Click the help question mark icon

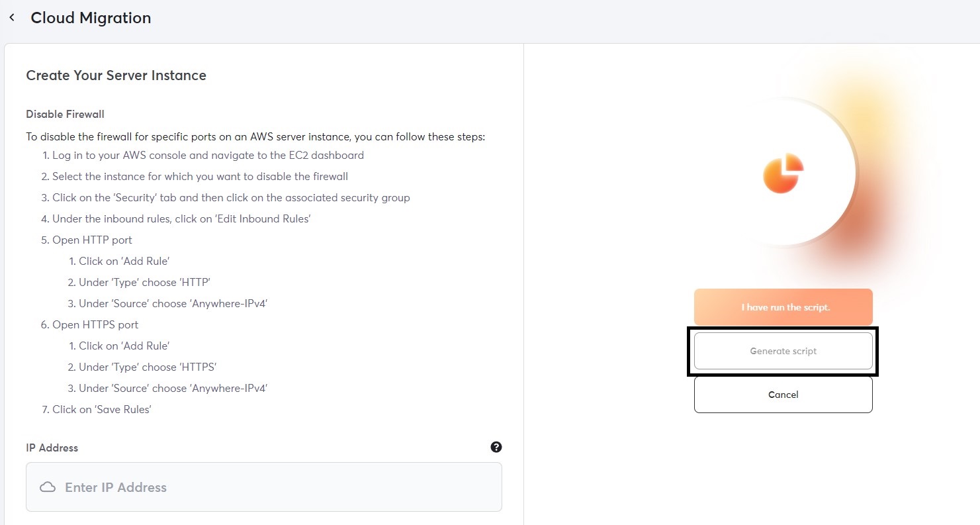[x=496, y=447]
